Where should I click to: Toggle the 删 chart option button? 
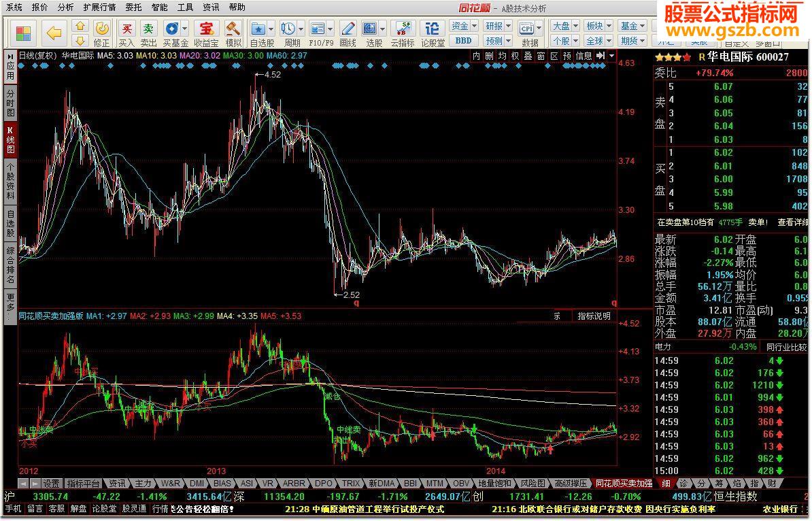click(490, 56)
